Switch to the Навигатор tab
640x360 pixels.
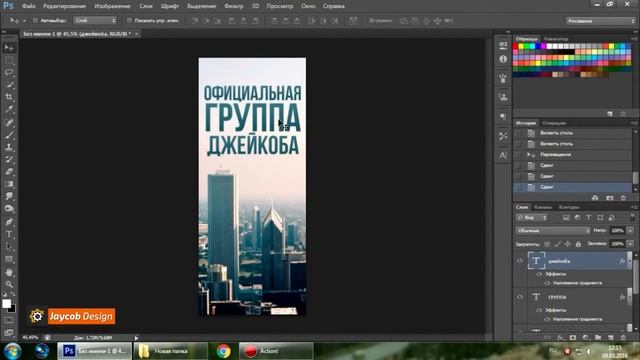pyautogui.click(x=556, y=39)
